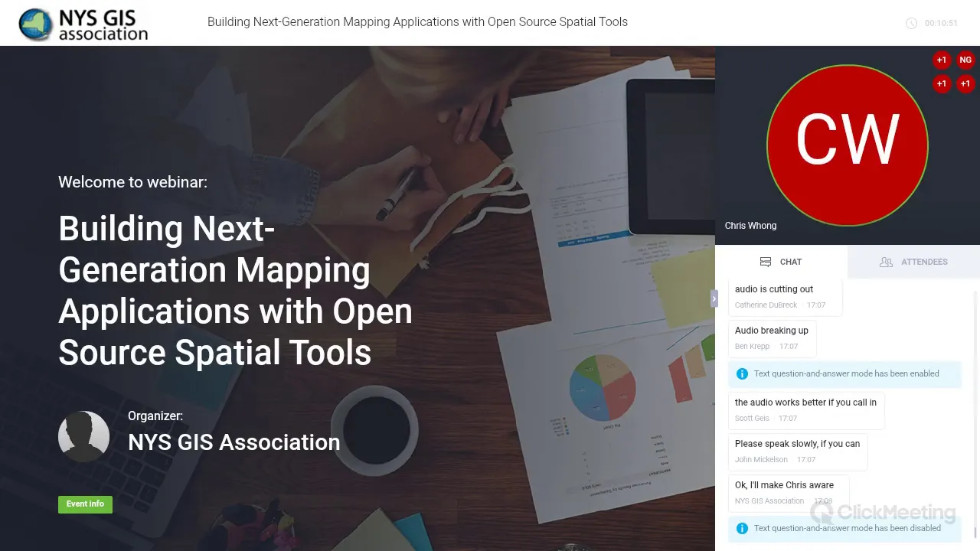The height and width of the screenshot is (551, 980).
Task: Click the people icon on Attendees tab
Action: point(886,262)
